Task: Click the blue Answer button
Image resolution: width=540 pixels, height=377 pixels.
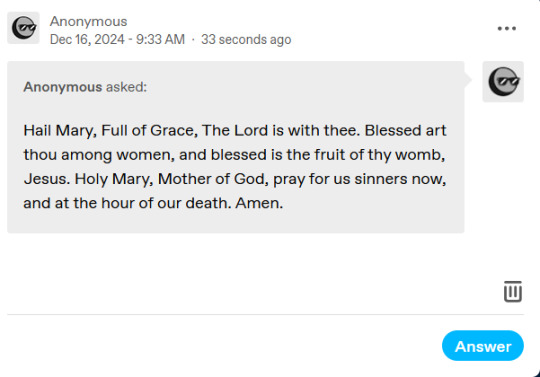Action: [x=483, y=346]
